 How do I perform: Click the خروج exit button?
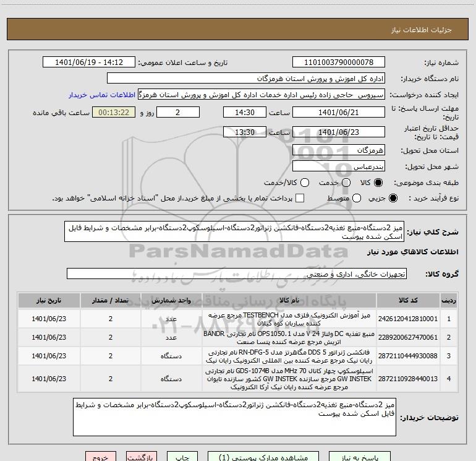[x=101, y=457]
